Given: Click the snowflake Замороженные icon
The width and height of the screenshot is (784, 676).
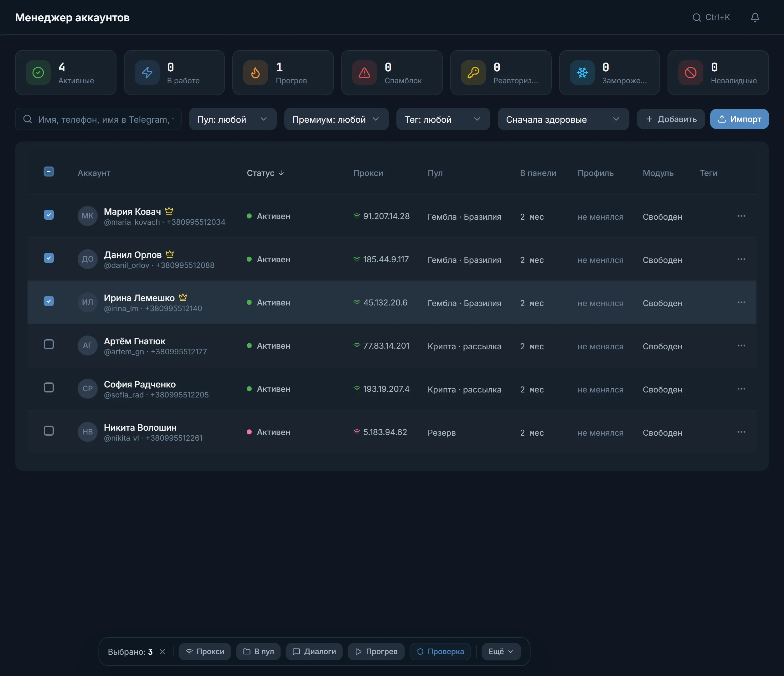Looking at the screenshot, I should [x=582, y=73].
